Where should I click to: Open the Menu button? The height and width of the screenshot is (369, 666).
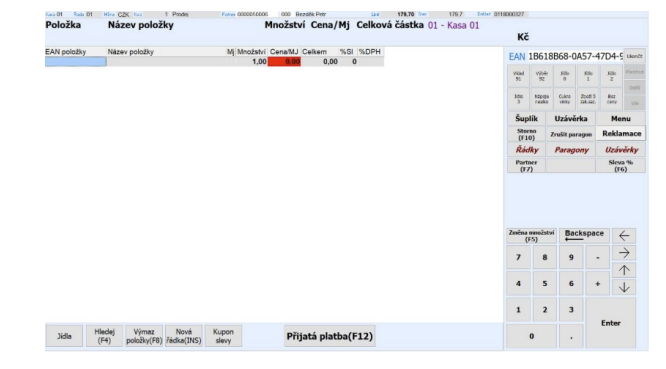coord(621,118)
